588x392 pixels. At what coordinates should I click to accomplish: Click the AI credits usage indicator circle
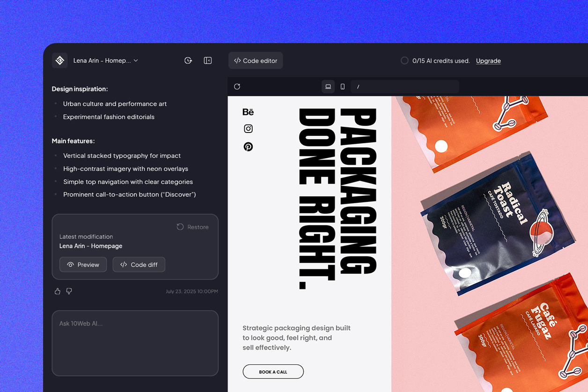click(x=404, y=60)
